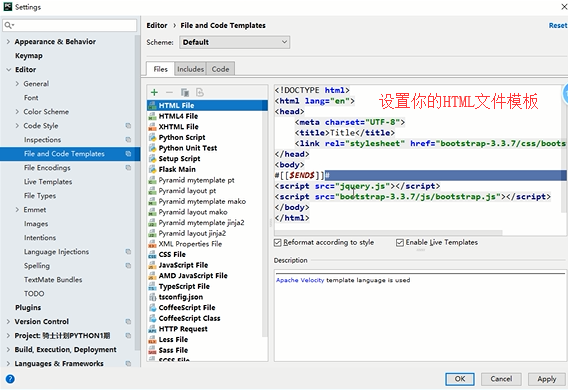
Task: Click the reset template icon in the toolbar
Action: (200, 92)
